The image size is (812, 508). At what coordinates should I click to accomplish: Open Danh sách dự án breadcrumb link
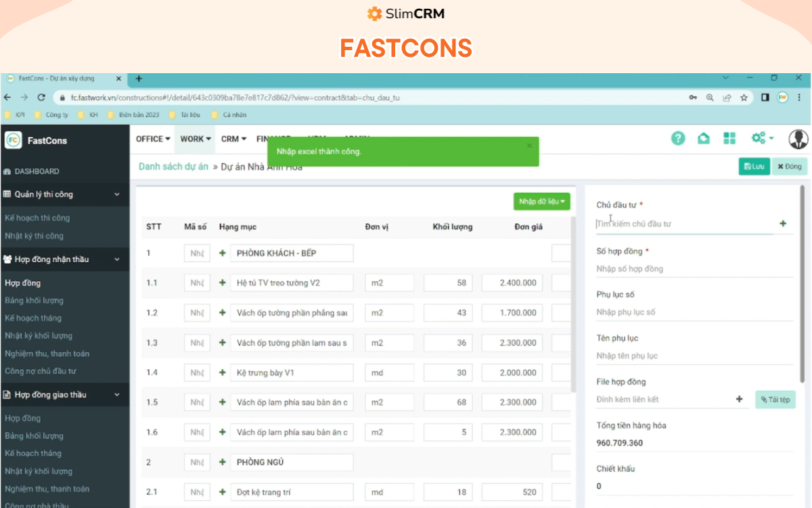173,167
